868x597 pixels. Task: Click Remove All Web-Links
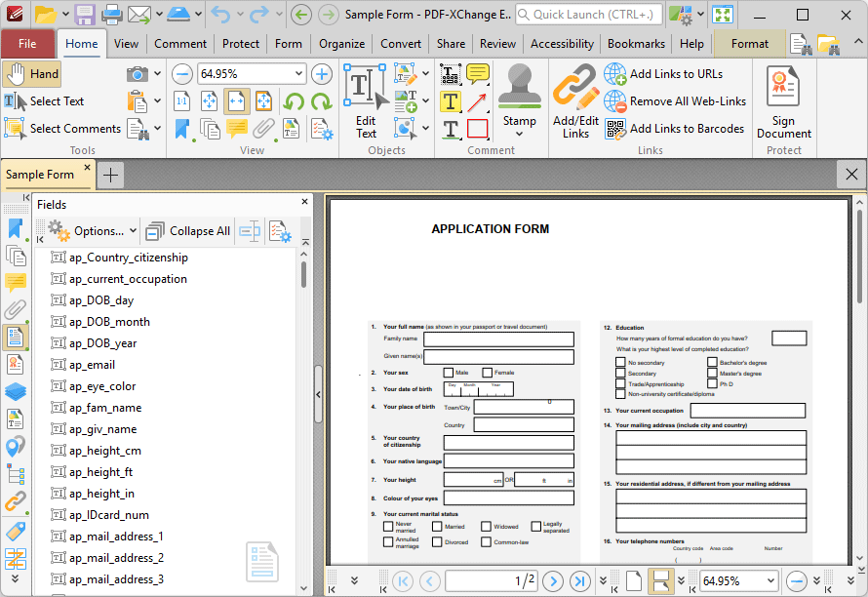pyautogui.click(x=675, y=101)
